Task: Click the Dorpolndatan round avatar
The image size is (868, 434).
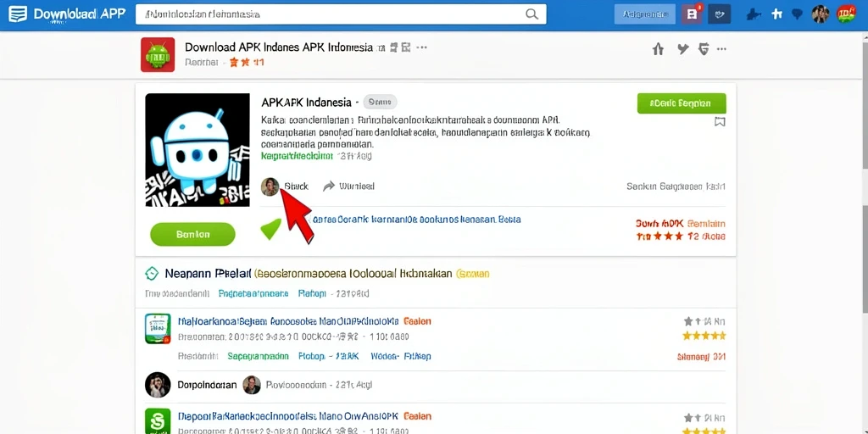Action: point(158,385)
